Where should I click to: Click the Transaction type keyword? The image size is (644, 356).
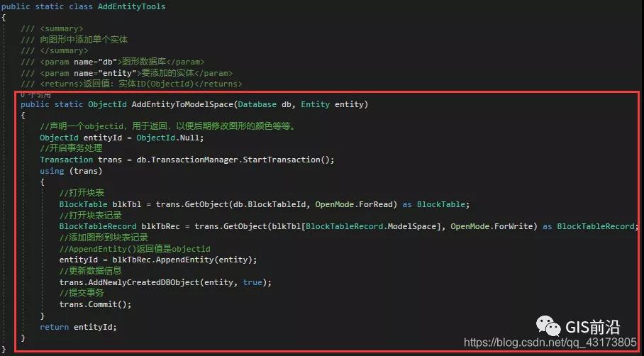point(66,160)
